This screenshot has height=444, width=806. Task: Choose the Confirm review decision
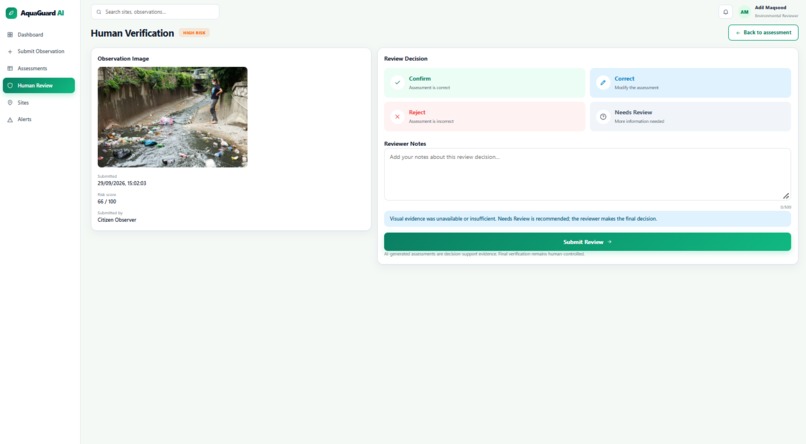[484, 83]
